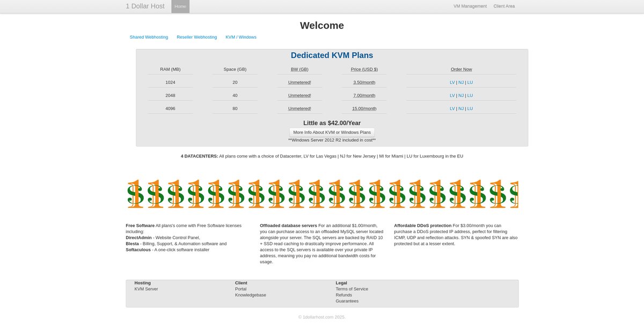Click the Blesta feature label
The width and height of the screenshot is (644, 333).
point(133,243)
